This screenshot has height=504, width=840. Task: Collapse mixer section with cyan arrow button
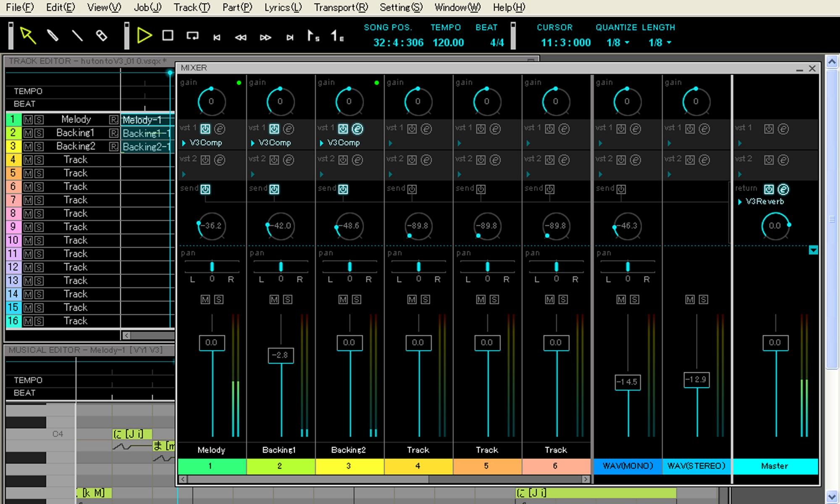click(814, 250)
